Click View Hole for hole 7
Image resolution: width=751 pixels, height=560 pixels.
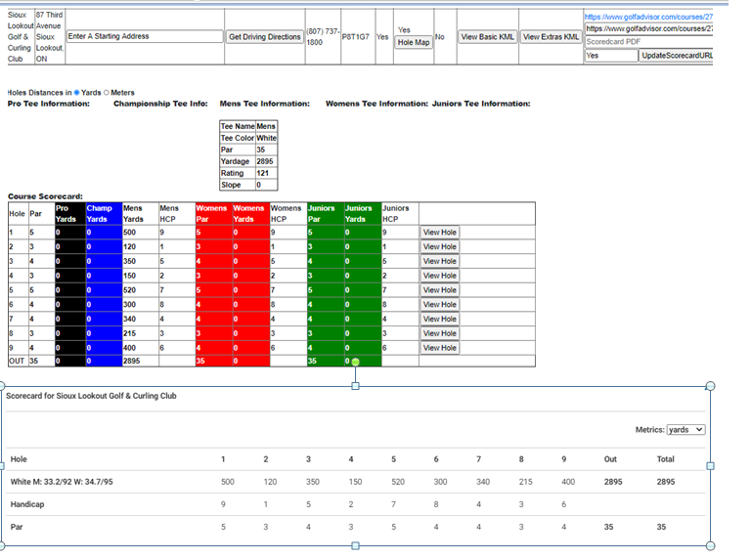point(440,319)
